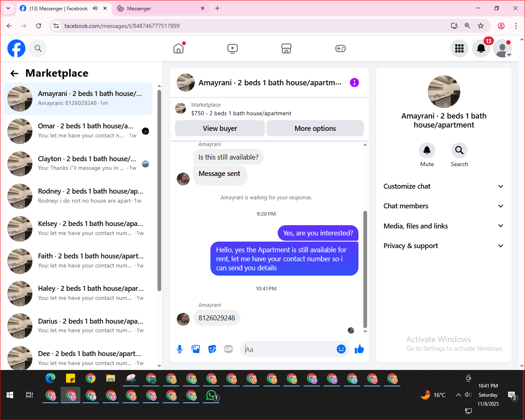This screenshot has height=420, width=525.
Task: Open Facebook home logo
Action: [16, 48]
